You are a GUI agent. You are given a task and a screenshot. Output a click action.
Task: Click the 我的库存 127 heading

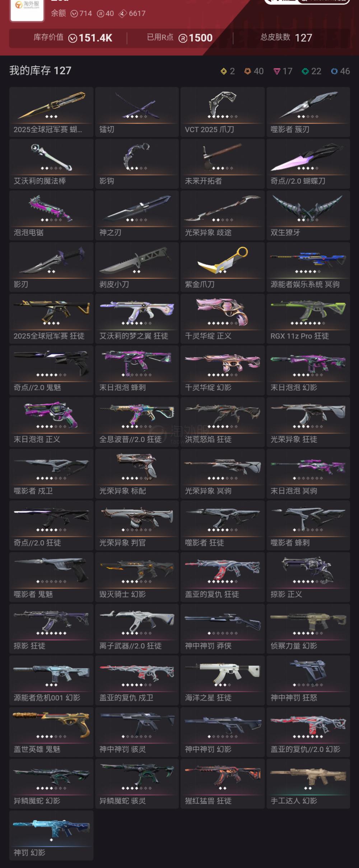pos(40,70)
